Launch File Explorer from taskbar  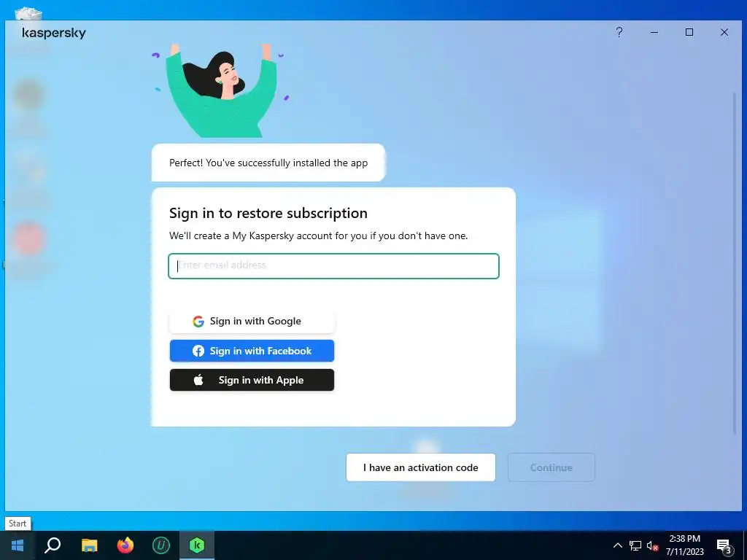[x=89, y=545]
